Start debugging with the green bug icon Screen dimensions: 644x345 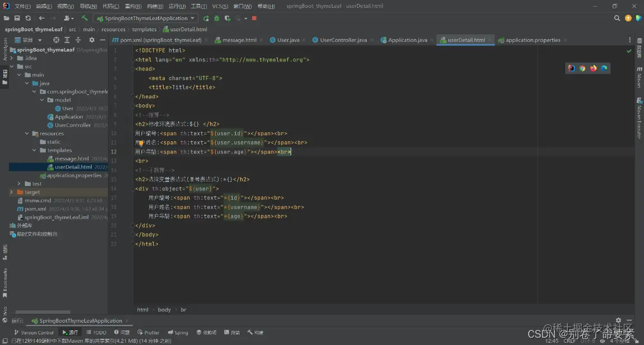[x=216, y=18]
